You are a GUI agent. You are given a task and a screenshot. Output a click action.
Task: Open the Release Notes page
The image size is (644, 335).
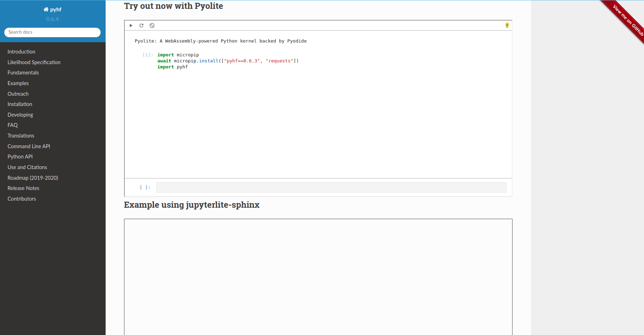23,188
